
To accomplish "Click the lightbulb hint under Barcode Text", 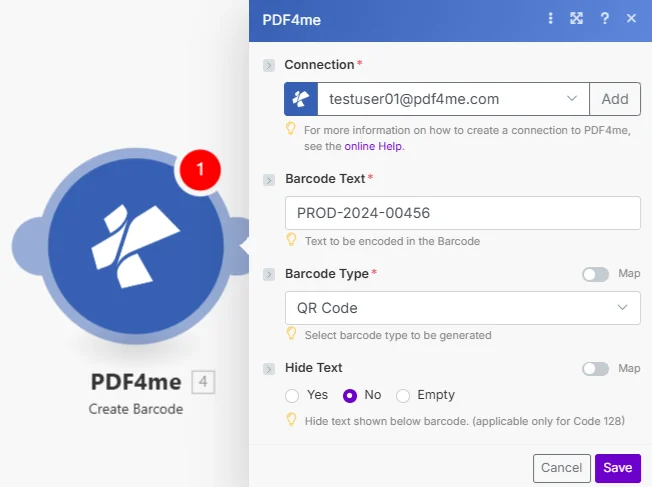I will pos(291,240).
